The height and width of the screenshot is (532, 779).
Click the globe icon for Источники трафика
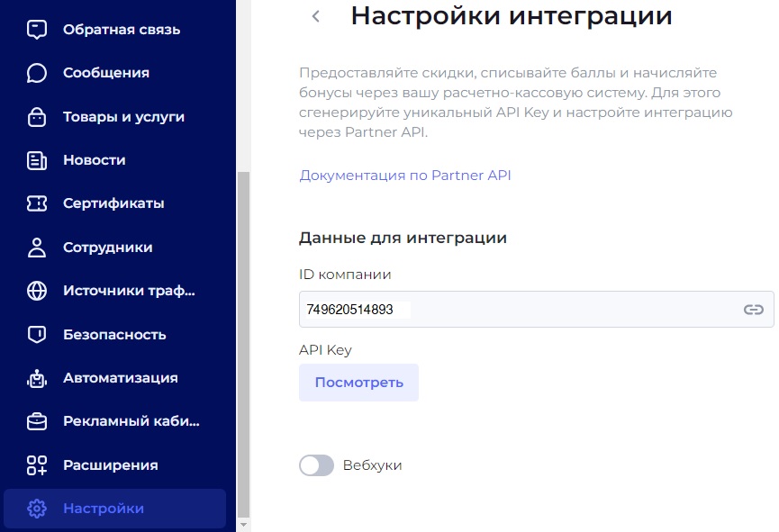[x=37, y=291]
